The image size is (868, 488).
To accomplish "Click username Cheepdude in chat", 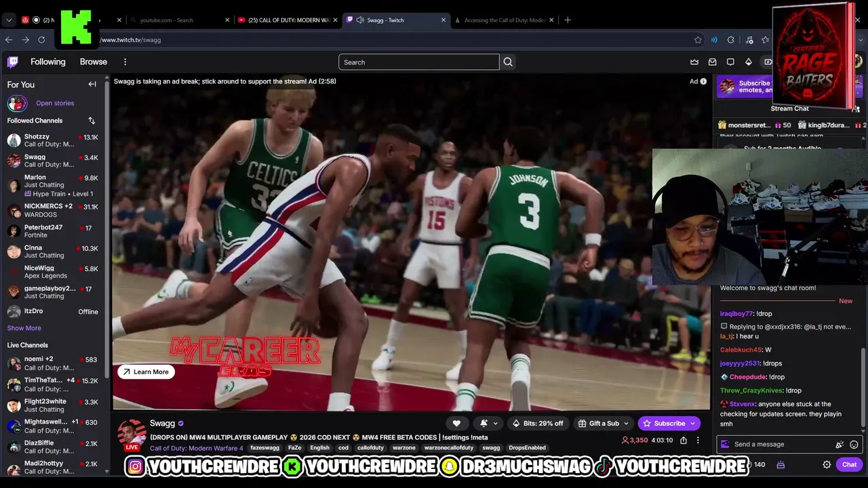I will point(747,377).
